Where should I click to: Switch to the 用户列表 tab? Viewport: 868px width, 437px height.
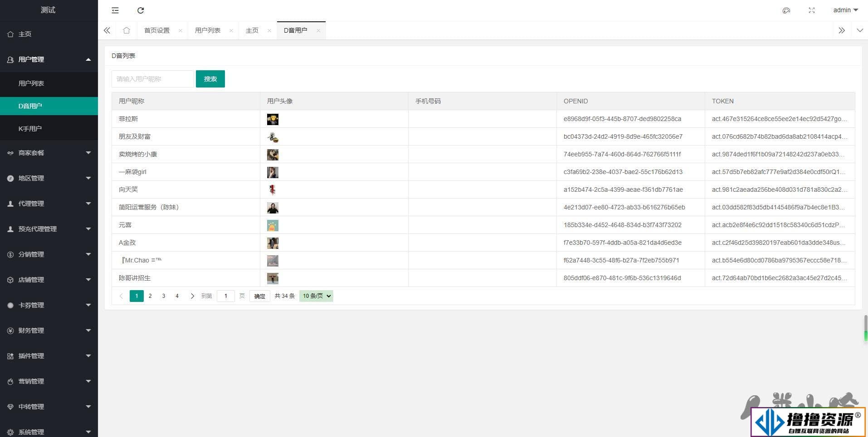pyautogui.click(x=208, y=30)
